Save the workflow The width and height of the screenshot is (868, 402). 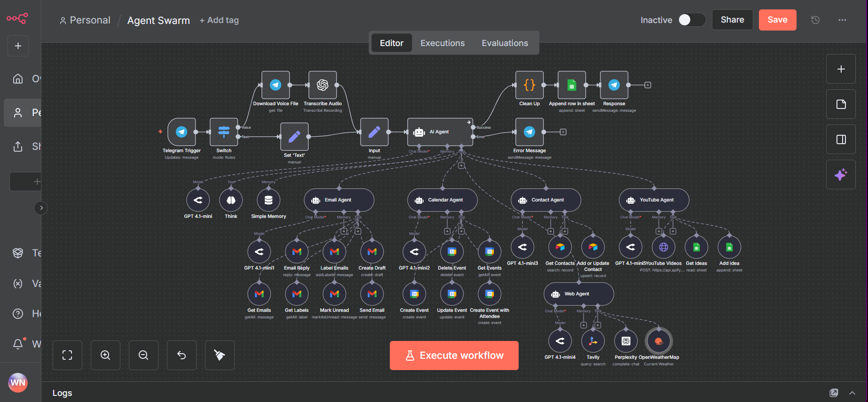(778, 20)
